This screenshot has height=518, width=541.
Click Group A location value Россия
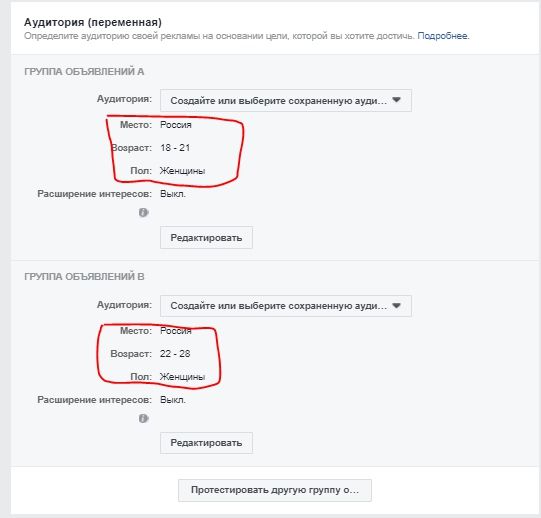pos(176,125)
